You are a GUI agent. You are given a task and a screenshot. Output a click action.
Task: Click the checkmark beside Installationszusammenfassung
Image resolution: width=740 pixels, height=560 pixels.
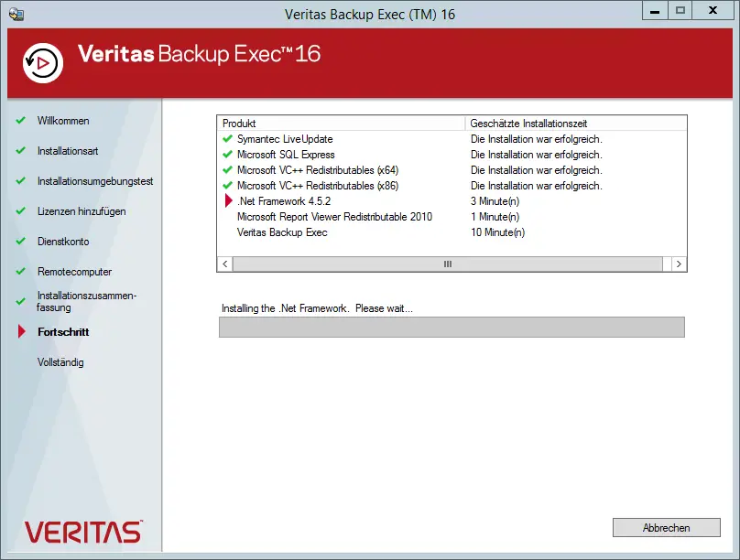pyautogui.click(x=20, y=301)
